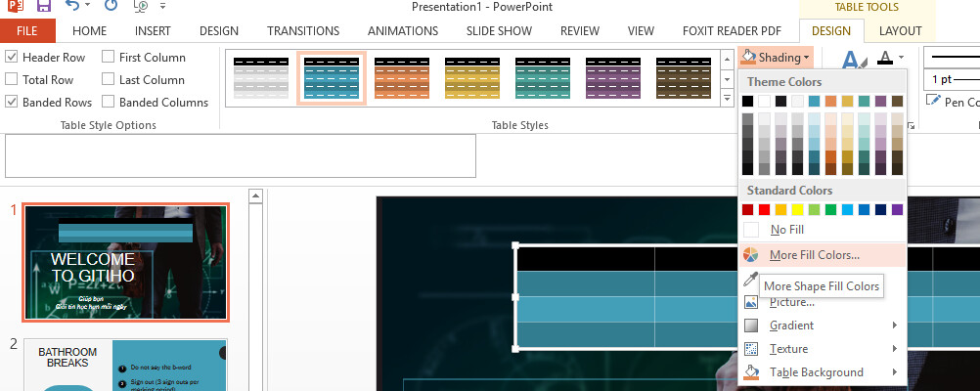The image size is (980, 391).
Task: Select the Bathroom Breaks slide thumbnail
Action: tap(125, 365)
